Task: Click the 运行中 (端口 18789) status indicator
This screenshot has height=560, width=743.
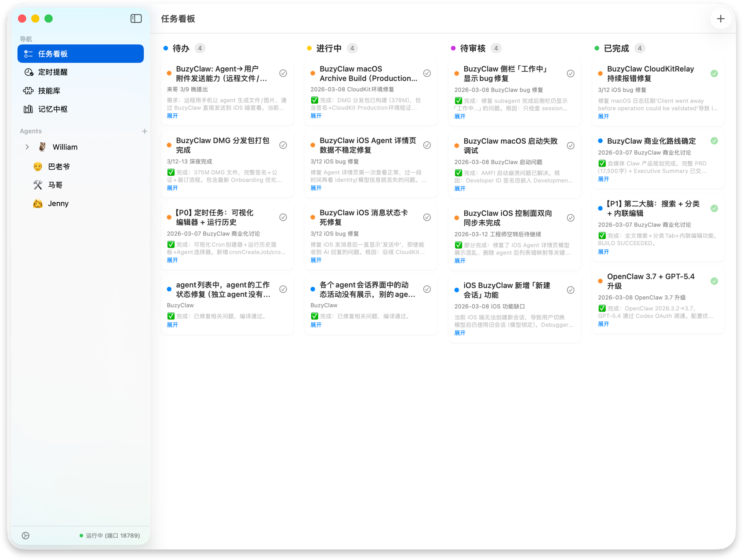Action: pos(109,535)
